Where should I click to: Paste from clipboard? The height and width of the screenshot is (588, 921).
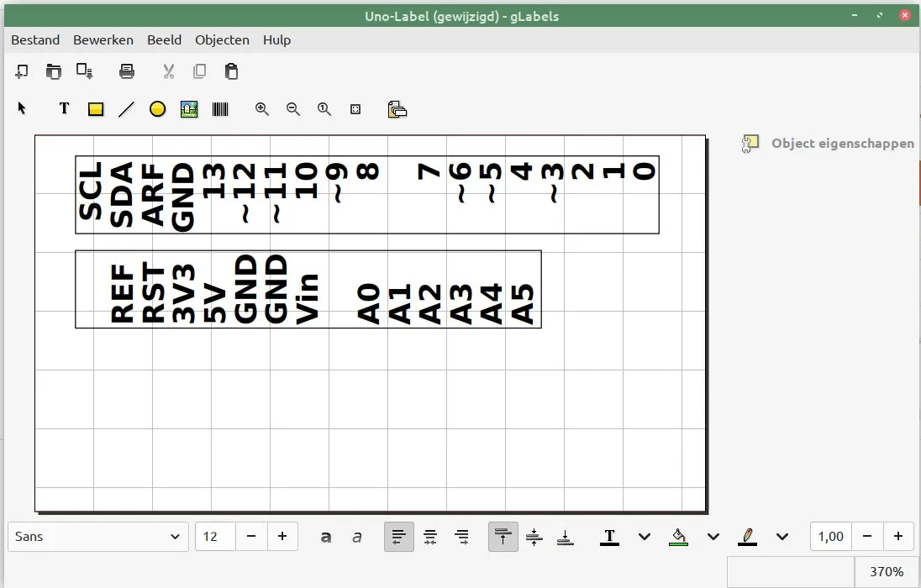coord(231,71)
